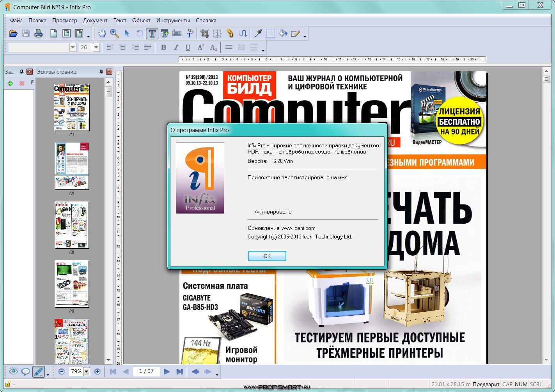Expand the formatting toolbar options arrow
Image resolution: width=555 pixels, height=392 pixels.
coord(263,50)
